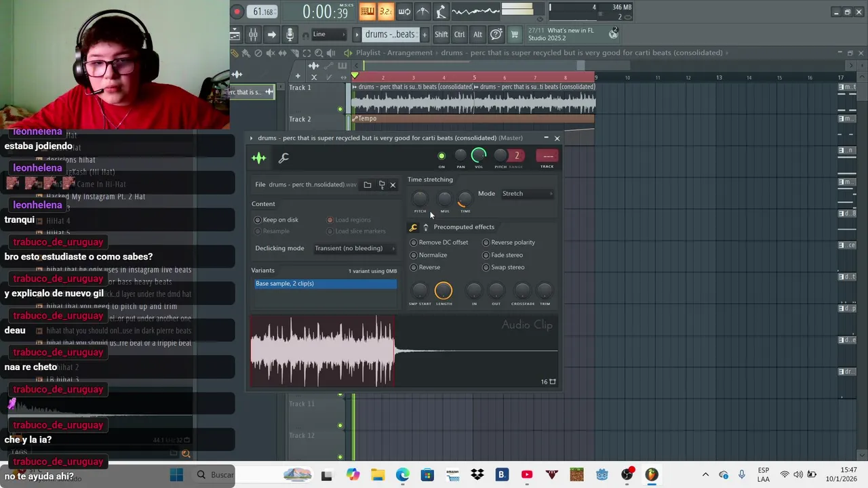Enable Remove DC offset

click(439, 243)
